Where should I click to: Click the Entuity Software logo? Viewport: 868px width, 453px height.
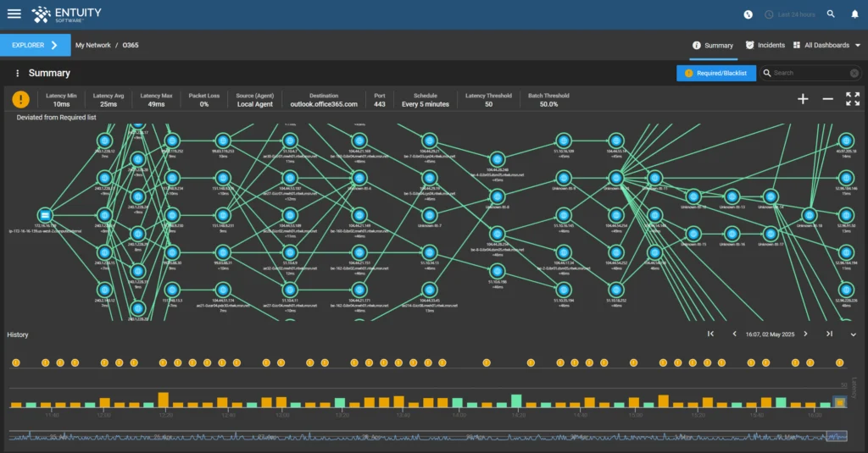click(x=66, y=14)
